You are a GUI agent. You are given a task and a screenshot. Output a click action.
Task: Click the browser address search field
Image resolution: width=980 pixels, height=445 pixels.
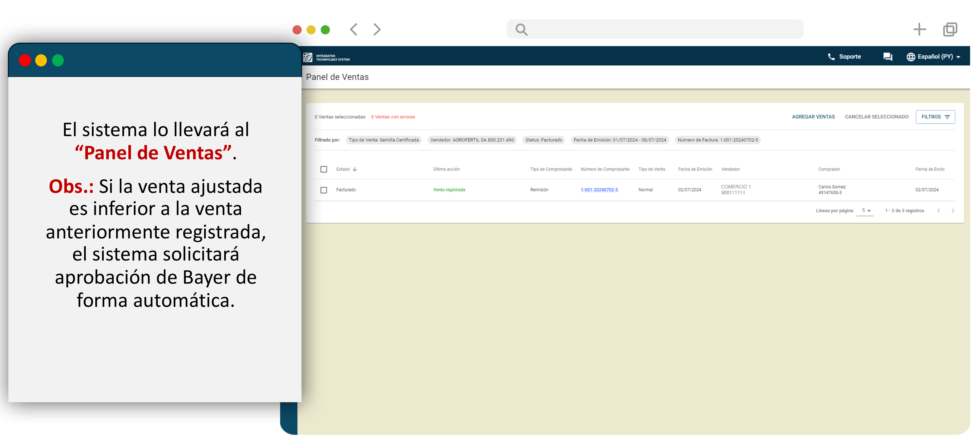[662, 29]
